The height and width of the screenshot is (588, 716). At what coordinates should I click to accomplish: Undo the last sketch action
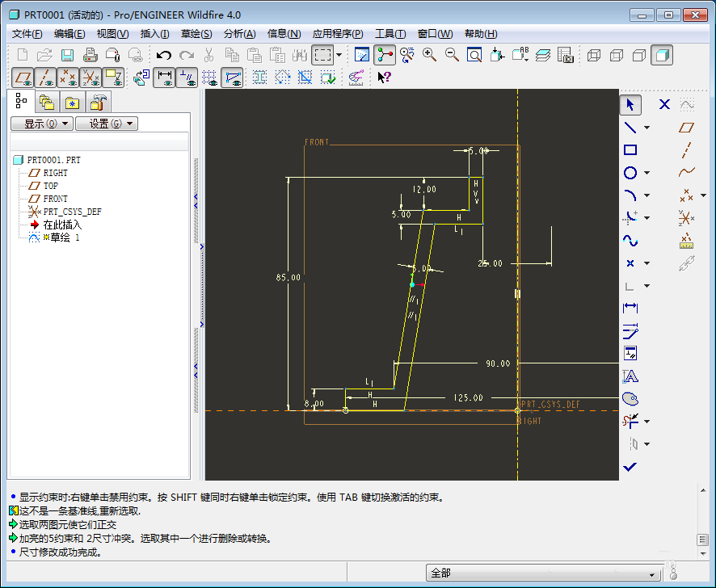(163, 55)
